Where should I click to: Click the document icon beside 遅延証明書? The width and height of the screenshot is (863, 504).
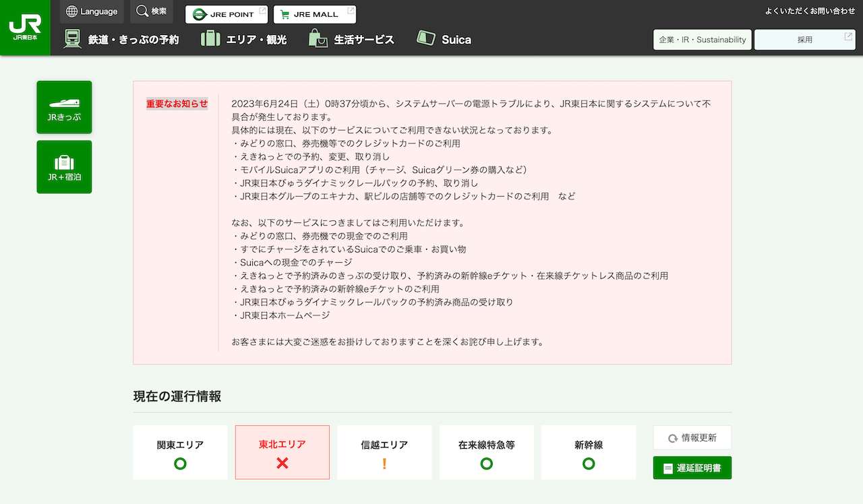(x=668, y=468)
